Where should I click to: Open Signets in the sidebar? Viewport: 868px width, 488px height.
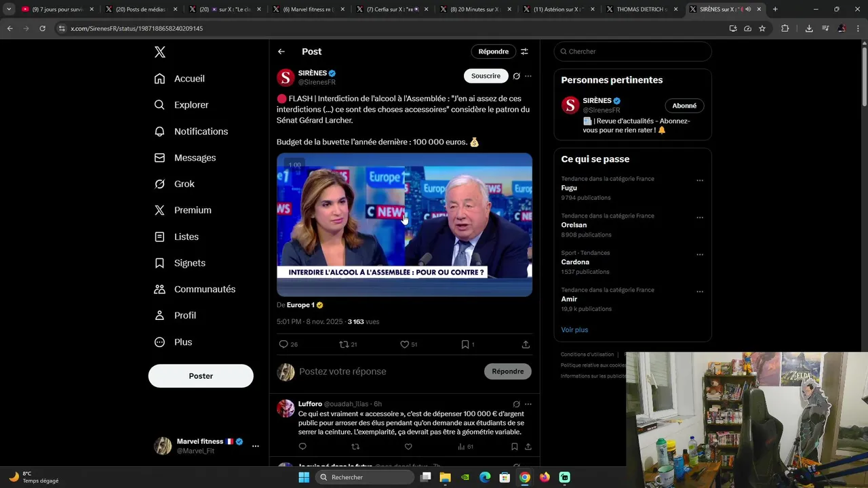pos(180,263)
